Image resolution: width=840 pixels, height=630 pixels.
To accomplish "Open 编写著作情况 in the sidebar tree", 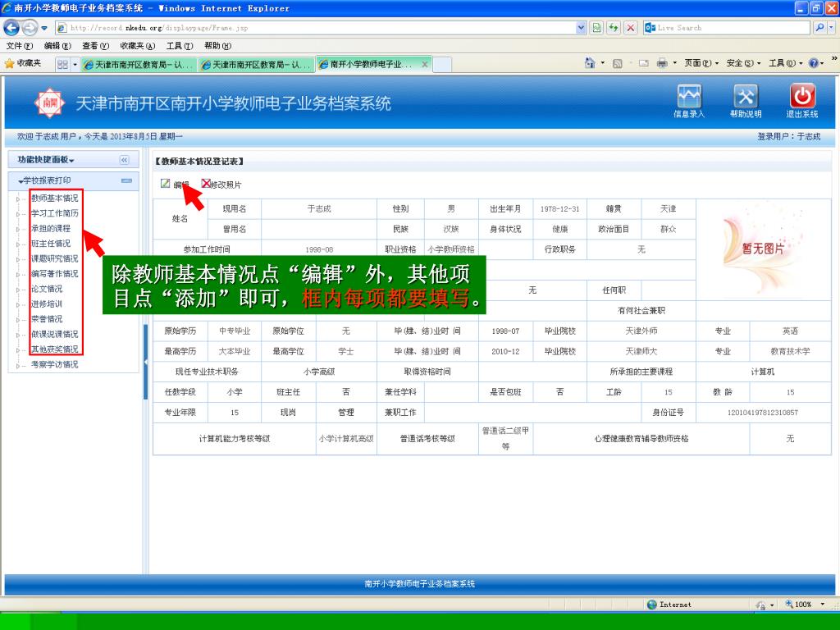I will pos(55,273).
